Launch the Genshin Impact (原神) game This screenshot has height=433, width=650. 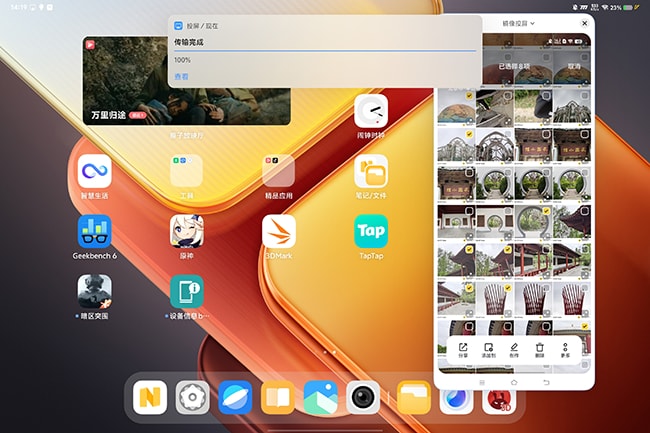tap(186, 232)
